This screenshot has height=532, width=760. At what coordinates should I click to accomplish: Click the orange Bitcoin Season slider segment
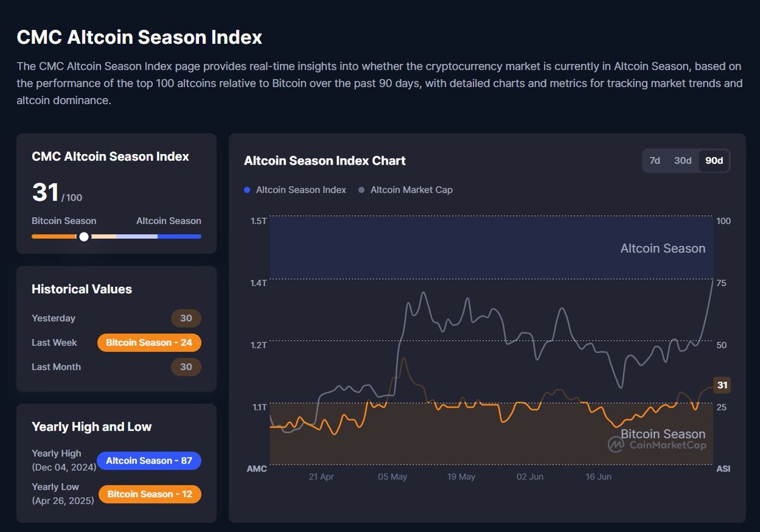point(54,236)
